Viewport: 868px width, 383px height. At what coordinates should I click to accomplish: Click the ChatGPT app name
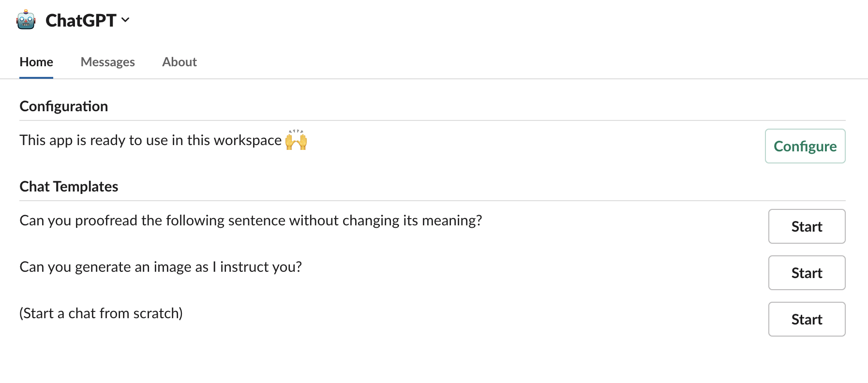tap(81, 20)
